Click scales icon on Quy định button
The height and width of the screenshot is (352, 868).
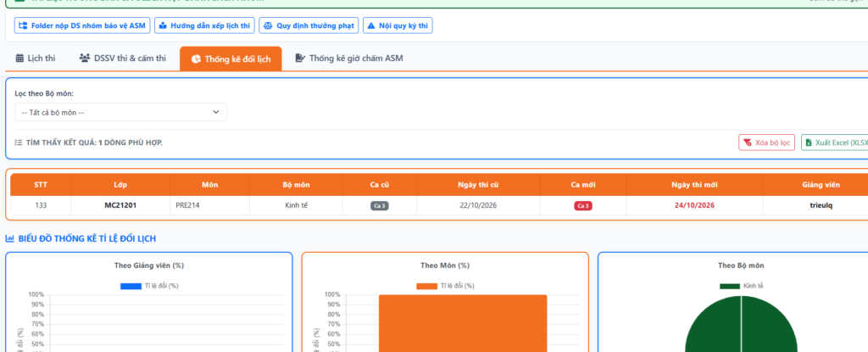[x=268, y=25]
